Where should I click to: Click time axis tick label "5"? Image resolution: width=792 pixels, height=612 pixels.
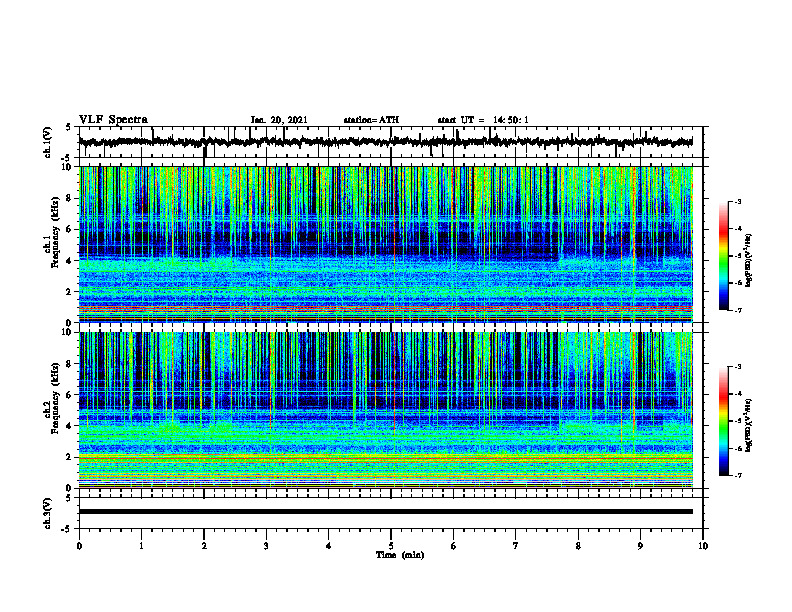click(391, 546)
